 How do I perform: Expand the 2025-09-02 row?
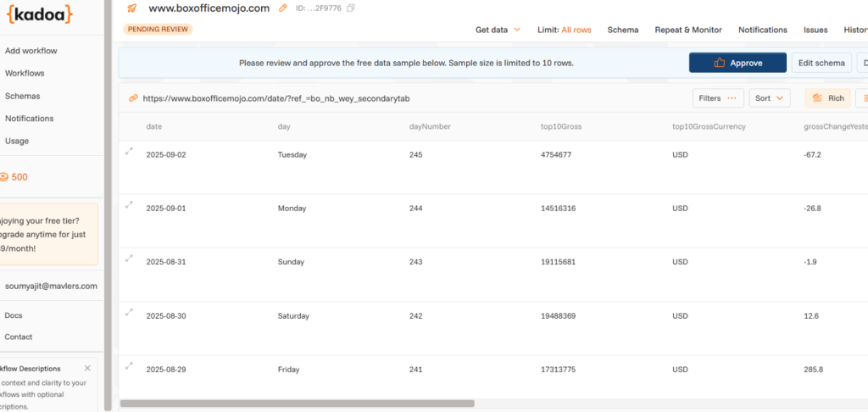pos(129,151)
